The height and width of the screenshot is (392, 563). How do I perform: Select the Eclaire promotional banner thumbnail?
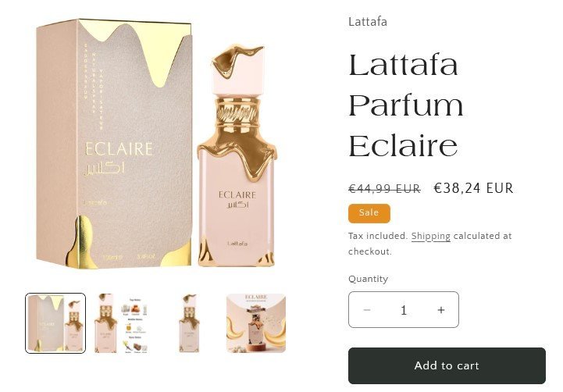coord(256,323)
